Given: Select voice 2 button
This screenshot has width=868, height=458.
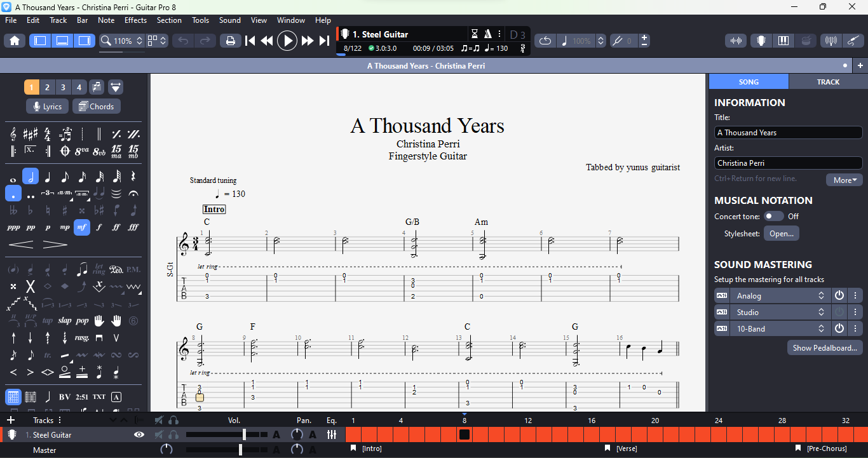Looking at the screenshot, I should click(47, 87).
